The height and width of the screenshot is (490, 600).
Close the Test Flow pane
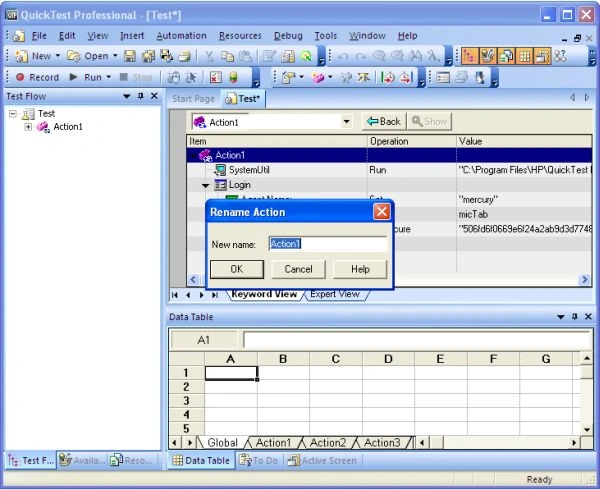click(x=154, y=96)
